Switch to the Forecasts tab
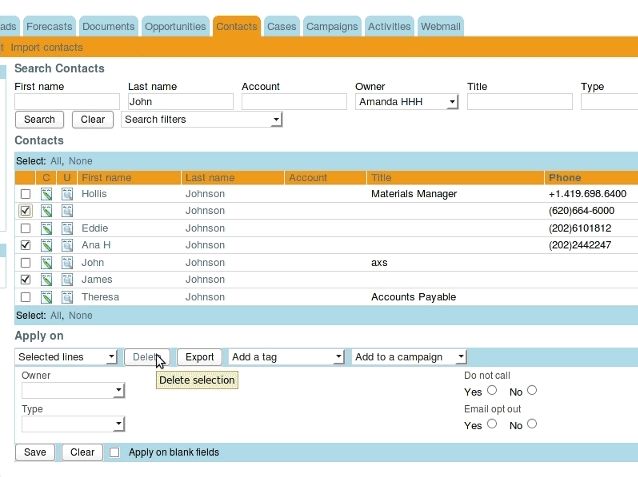Viewport: 638px width, 477px height. [x=49, y=26]
